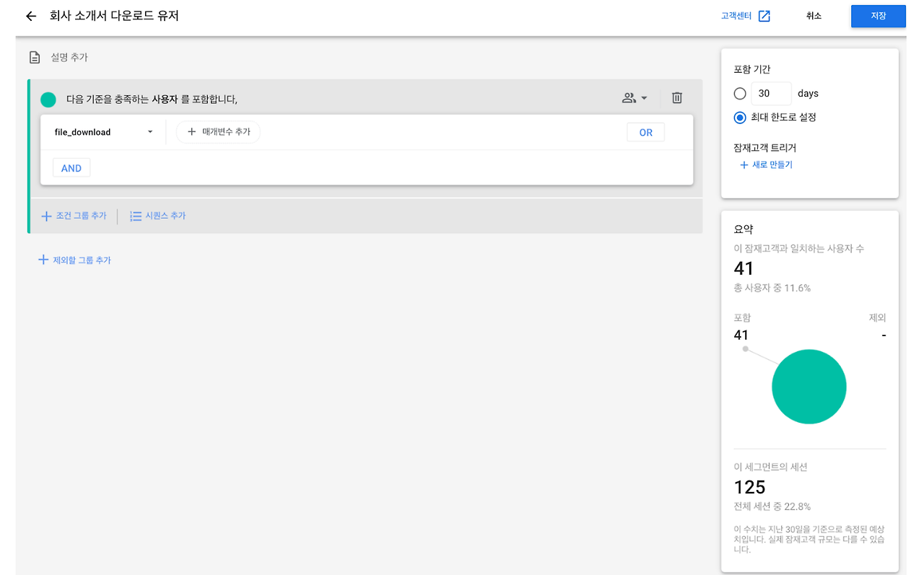Select the 30 days radio button
The height and width of the screenshot is (575, 924).
740,93
